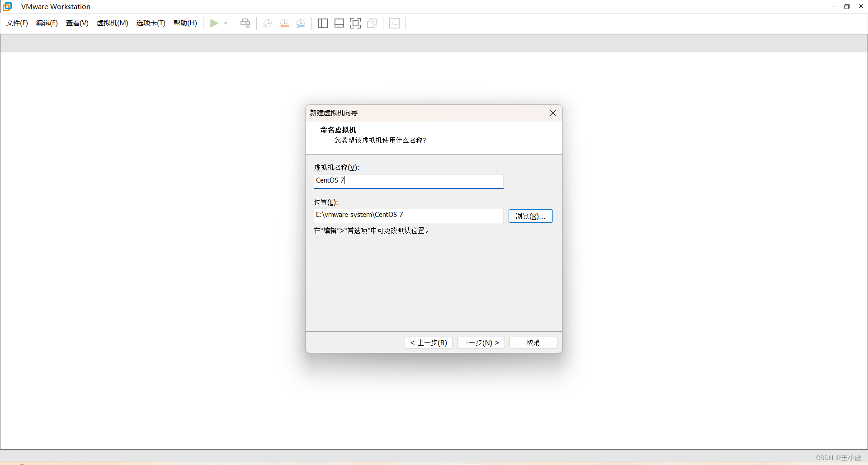Click the console view terminal icon
868x465 pixels.
[x=395, y=23]
